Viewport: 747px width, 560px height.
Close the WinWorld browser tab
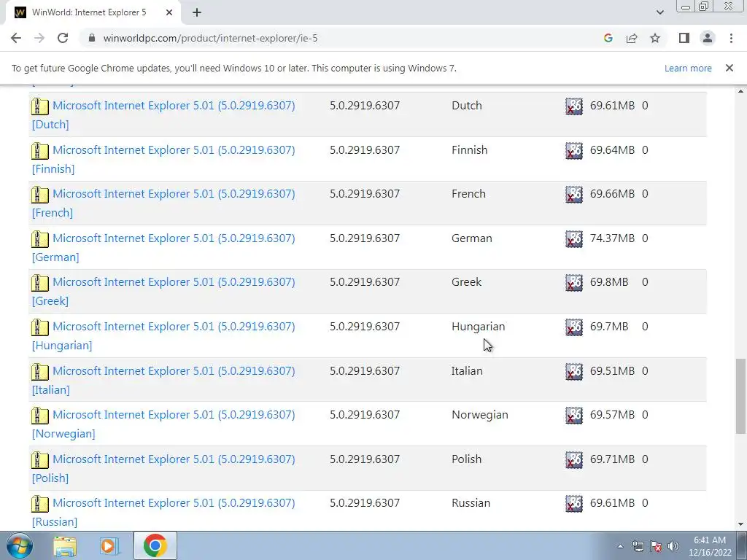coord(169,12)
